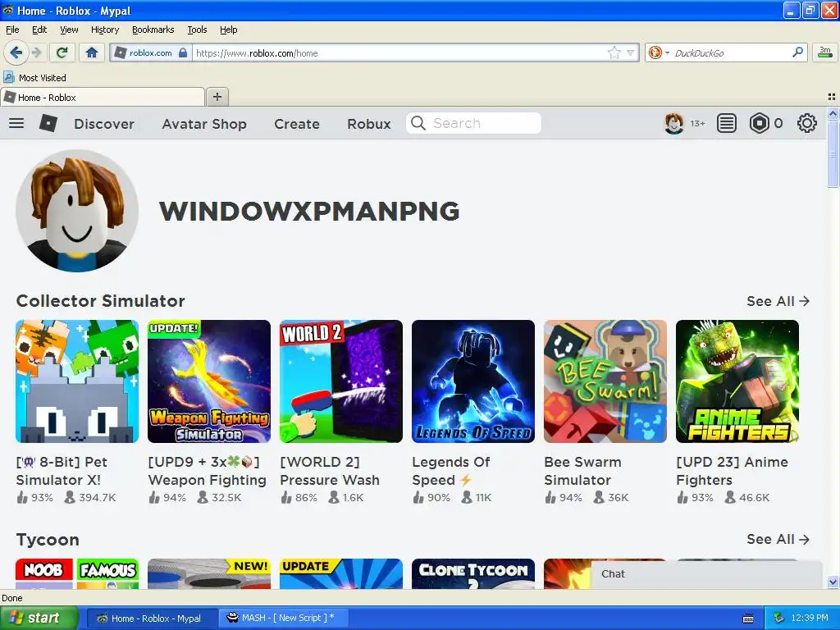Open Anime Fighters game thumbnail
The width and height of the screenshot is (840, 630).
(x=737, y=381)
